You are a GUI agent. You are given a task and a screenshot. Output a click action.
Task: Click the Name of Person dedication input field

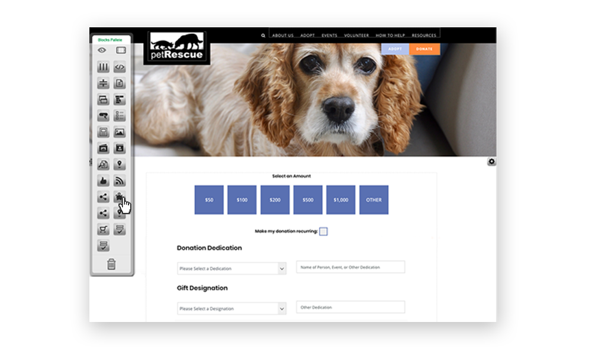[350, 267]
